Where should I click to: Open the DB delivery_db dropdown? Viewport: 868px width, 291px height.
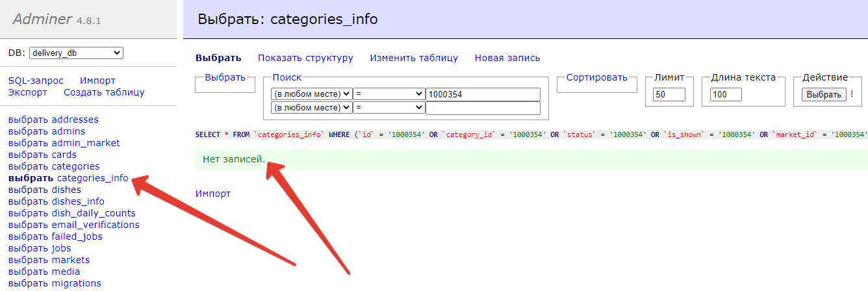(76, 53)
